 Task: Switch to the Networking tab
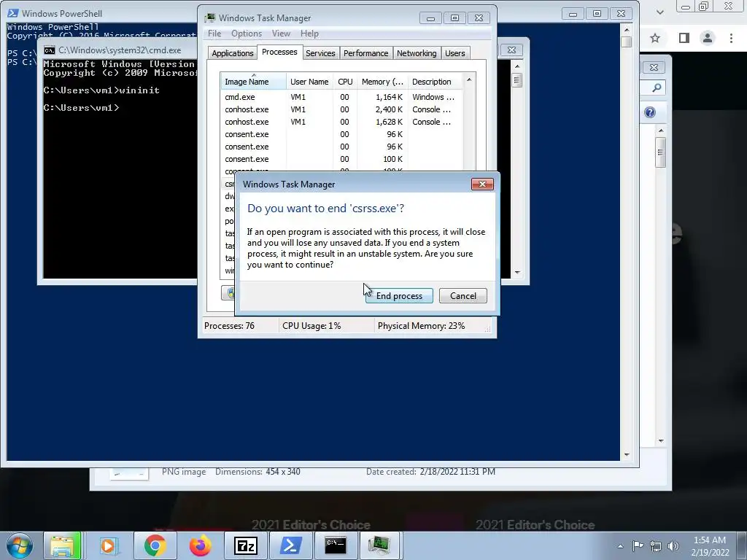pos(417,53)
